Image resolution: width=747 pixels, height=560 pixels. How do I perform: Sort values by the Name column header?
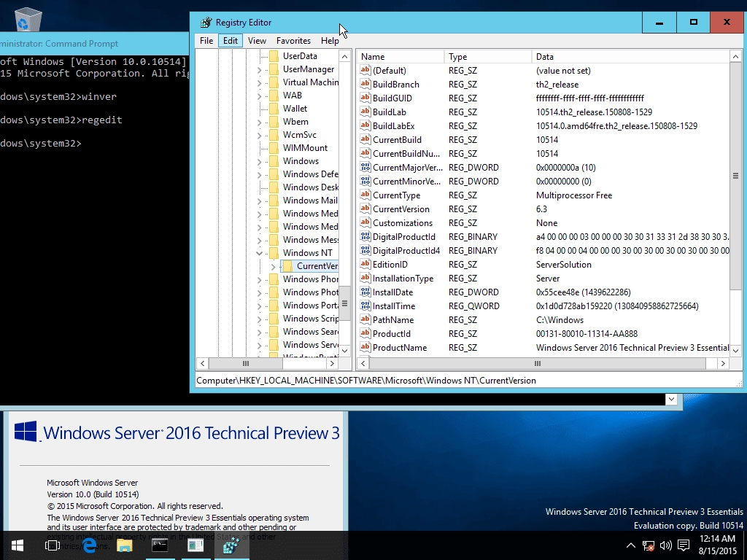point(400,57)
